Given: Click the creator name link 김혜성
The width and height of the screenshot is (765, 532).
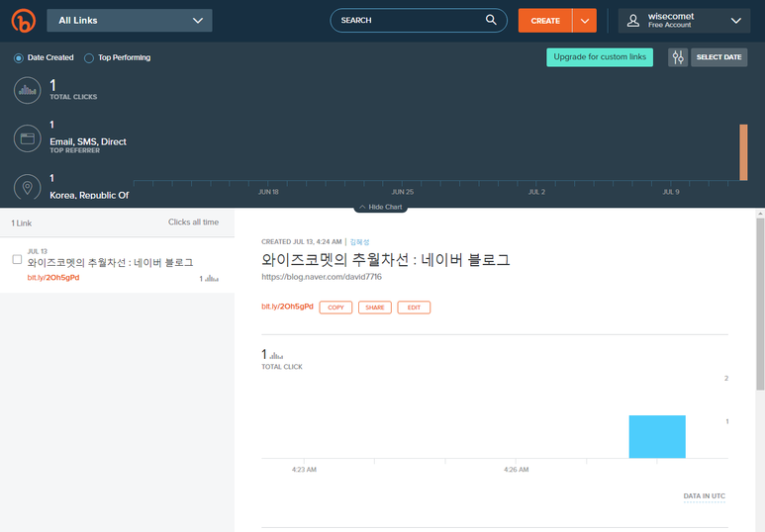Looking at the screenshot, I should pyautogui.click(x=359, y=242).
